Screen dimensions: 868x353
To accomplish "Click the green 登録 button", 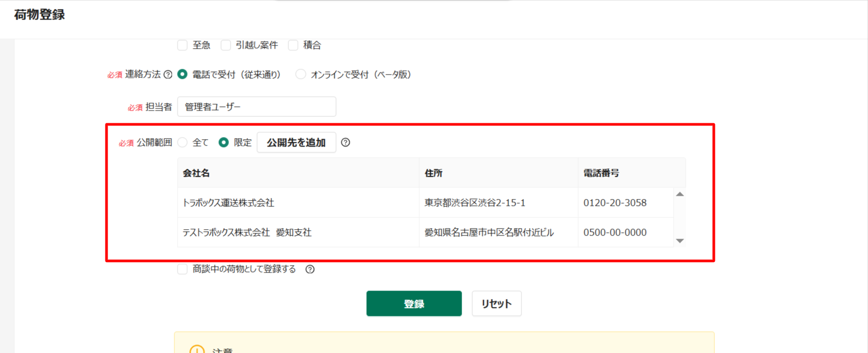I will click(x=414, y=304).
